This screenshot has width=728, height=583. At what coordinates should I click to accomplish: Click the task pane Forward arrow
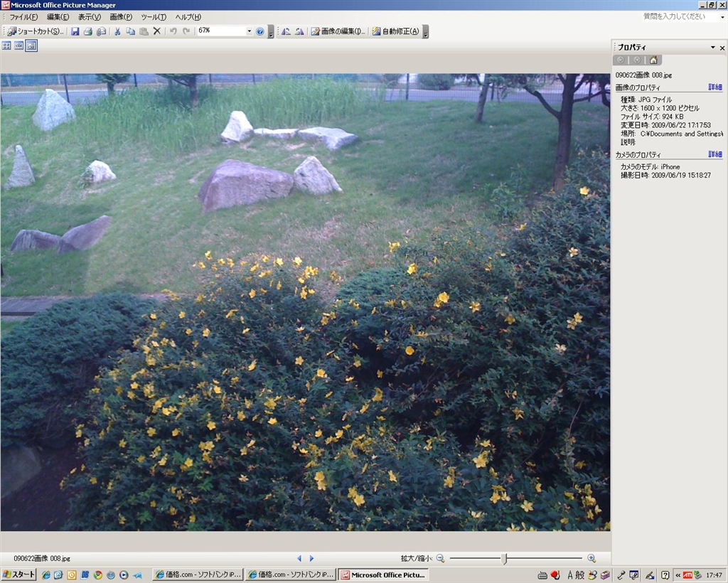[636, 60]
